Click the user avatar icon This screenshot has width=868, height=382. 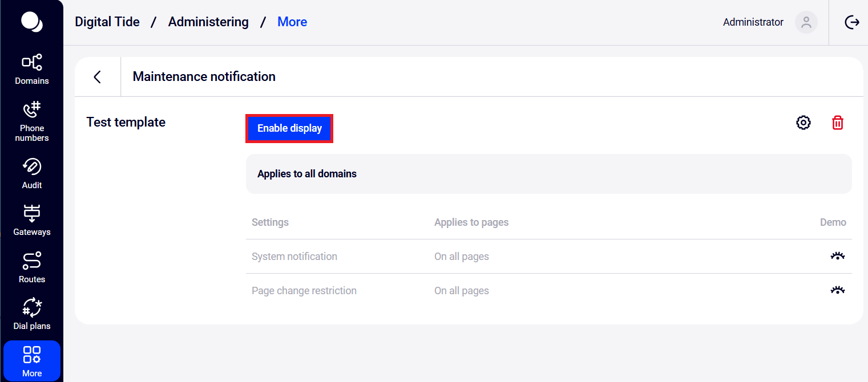coord(806,22)
